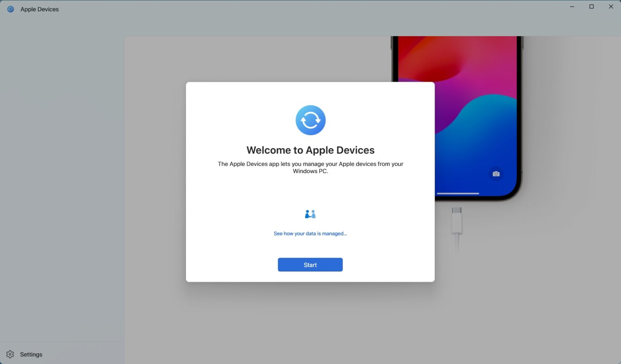Click the "Welcome to Apple Devices" heading

click(x=310, y=150)
